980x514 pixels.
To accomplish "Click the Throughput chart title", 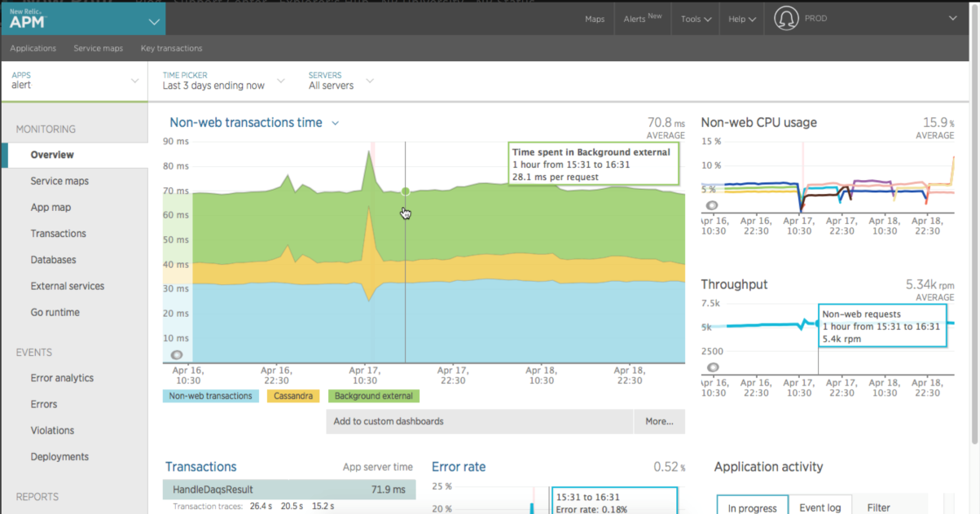I will pyautogui.click(x=734, y=284).
